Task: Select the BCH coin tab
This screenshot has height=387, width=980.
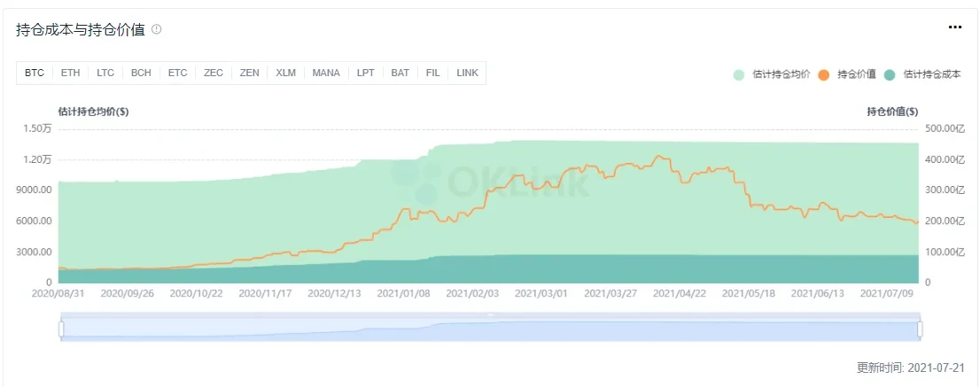Action: tap(141, 73)
